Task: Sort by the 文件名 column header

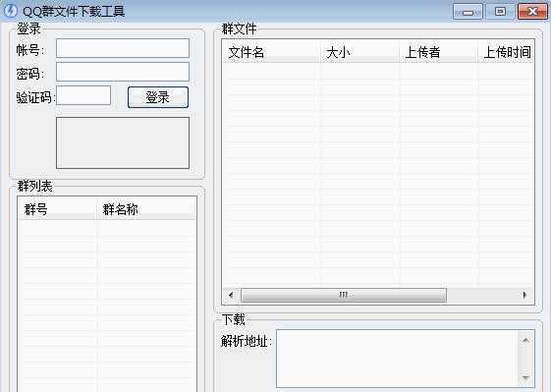Action: tap(272, 52)
